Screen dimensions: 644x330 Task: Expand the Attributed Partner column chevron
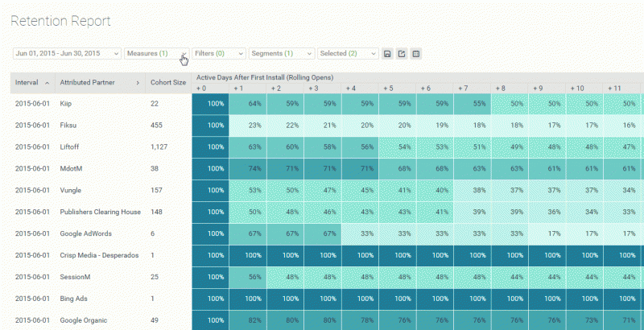(x=138, y=83)
